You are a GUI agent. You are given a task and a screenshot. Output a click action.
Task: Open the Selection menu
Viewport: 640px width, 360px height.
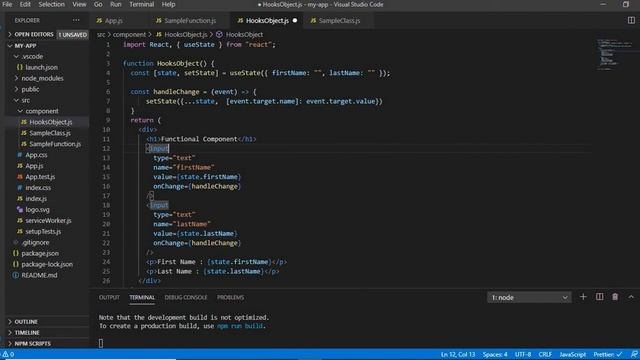51,4
